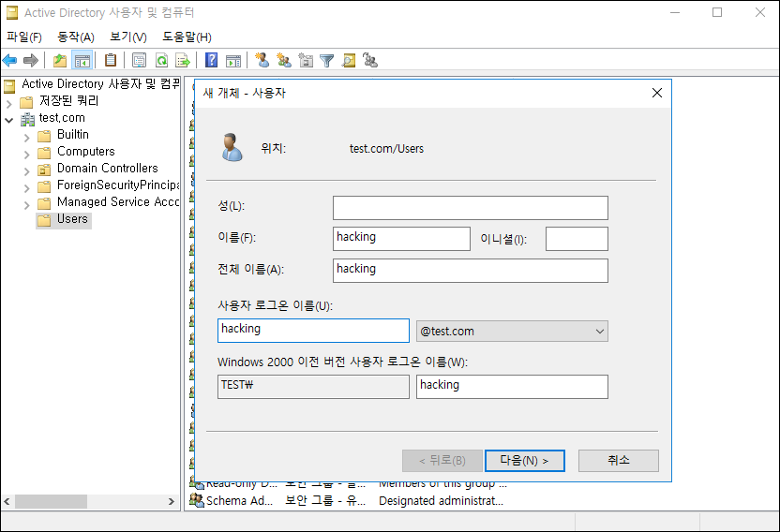Open Properties toolbar icon
780x532 pixels.
(x=139, y=61)
